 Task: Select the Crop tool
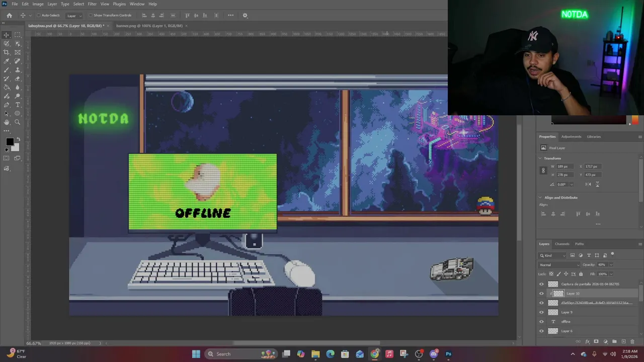tap(7, 52)
